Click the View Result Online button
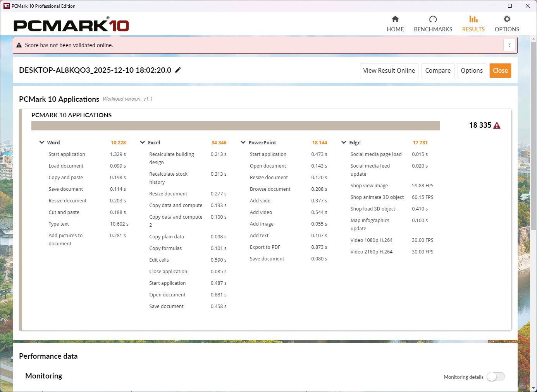 point(389,70)
